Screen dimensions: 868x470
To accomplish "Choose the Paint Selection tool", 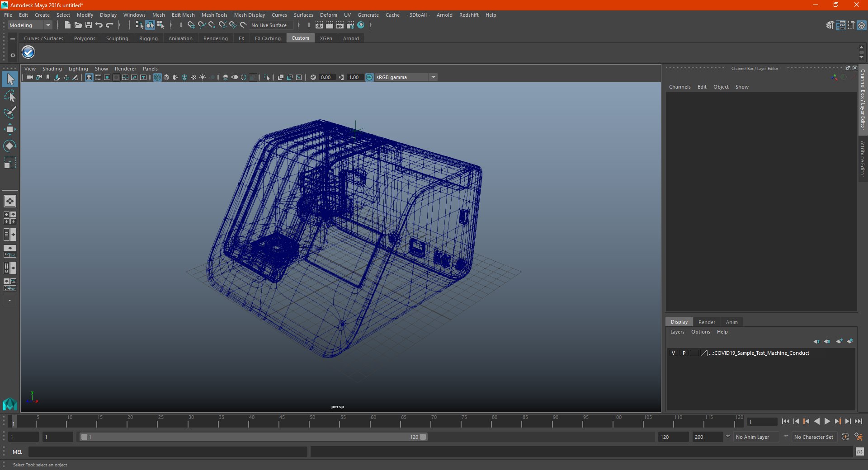I will [x=10, y=113].
